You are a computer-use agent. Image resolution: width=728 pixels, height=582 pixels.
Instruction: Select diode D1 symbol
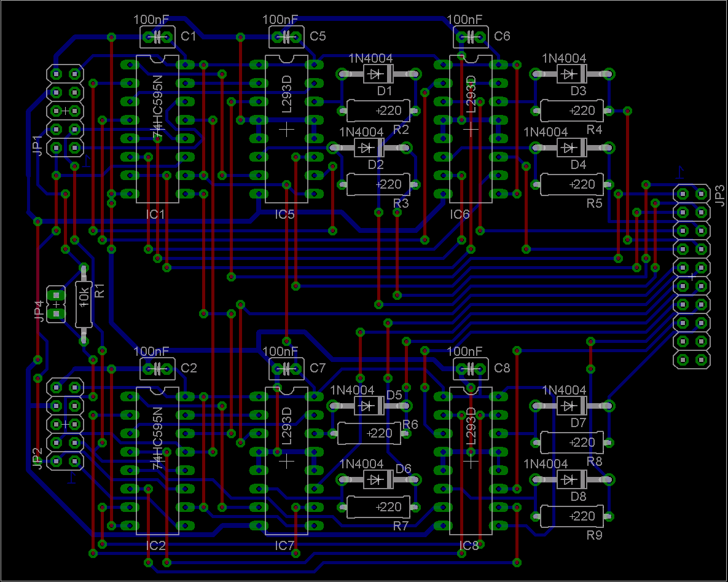tap(378, 74)
